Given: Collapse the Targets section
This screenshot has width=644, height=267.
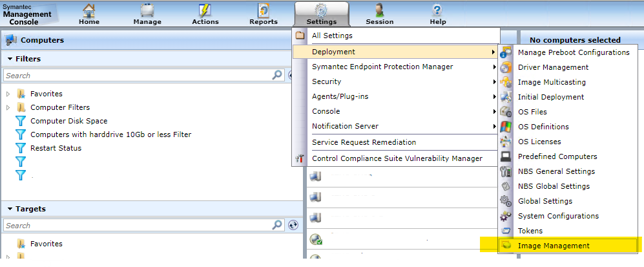Looking at the screenshot, I should [x=10, y=209].
